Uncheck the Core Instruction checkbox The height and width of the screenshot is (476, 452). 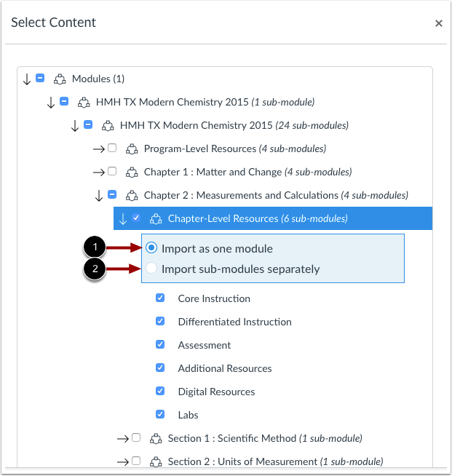pyautogui.click(x=160, y=298)
